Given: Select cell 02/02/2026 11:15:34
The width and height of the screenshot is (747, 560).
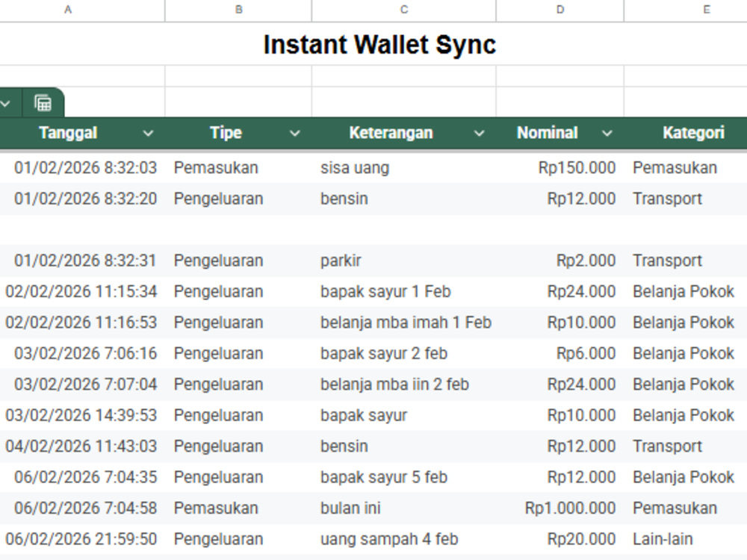Looking at the screenshot, I should tap(82, 291).
